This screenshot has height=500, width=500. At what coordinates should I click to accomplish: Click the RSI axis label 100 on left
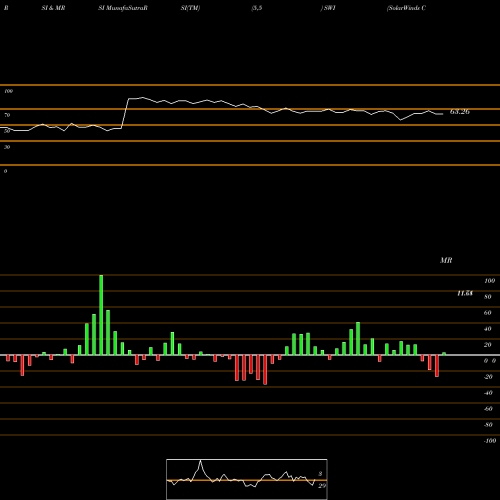pyautogui.click(x=8, y=91)
